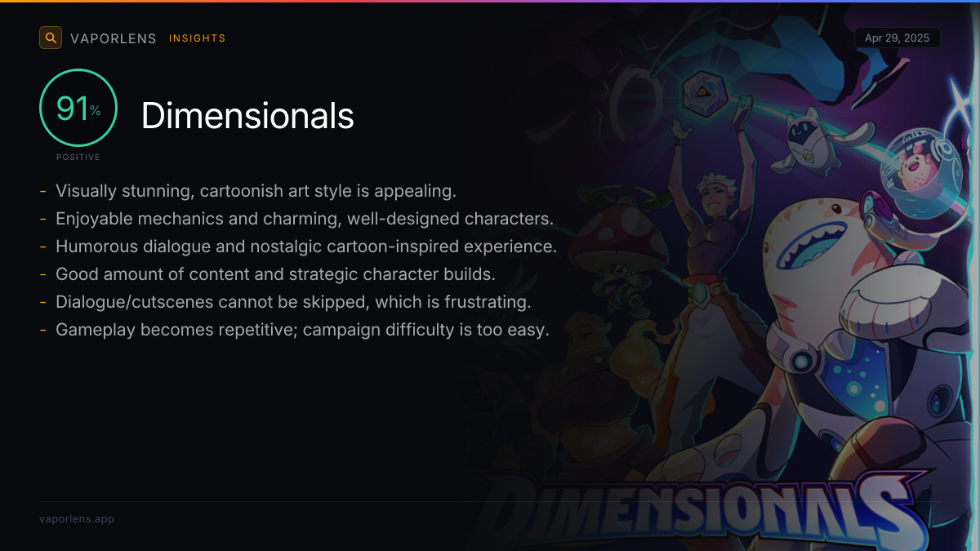Click the 91% positive score circle
This screenshot has height=551, width=980.
(78, 108)
